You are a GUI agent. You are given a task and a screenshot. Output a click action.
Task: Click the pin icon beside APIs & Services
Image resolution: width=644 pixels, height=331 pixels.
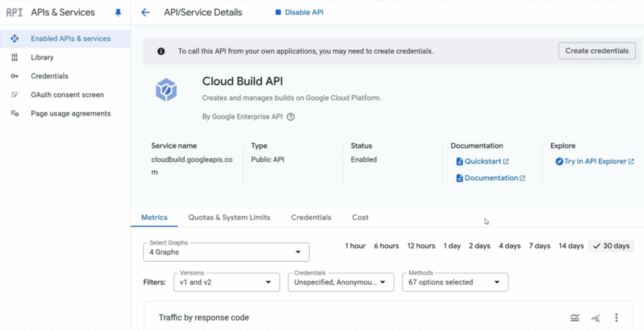point(118,12)
